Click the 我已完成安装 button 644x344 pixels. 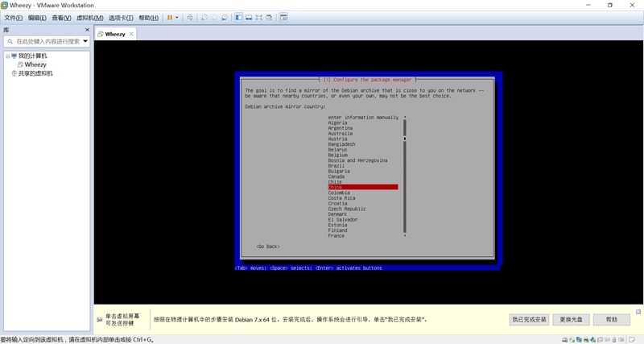click(x=529, y=319)
